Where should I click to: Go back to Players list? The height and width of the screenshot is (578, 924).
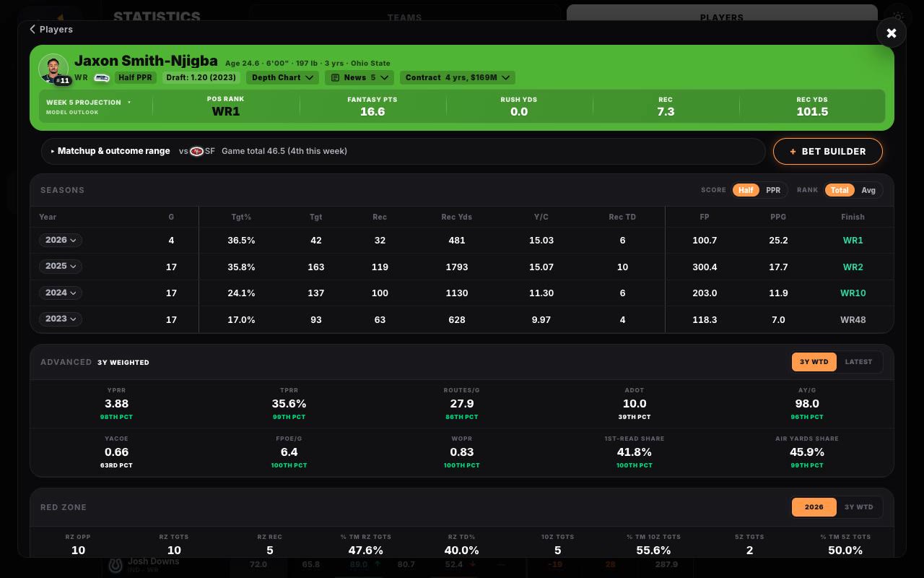[51, 30]
